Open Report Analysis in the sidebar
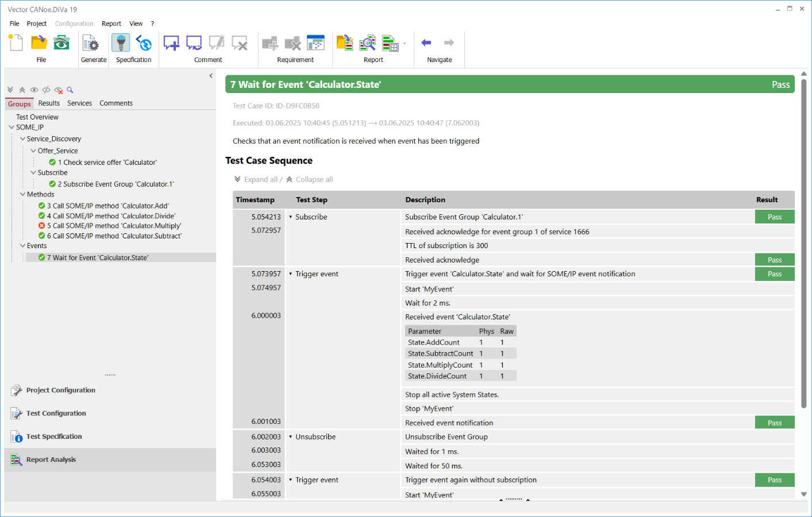 click(110, 460)
